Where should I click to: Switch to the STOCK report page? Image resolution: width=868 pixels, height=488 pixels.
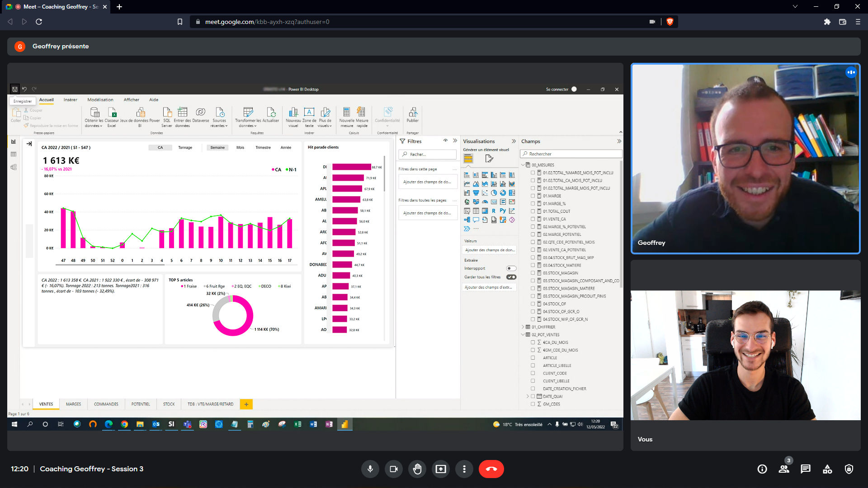(169, 404)
